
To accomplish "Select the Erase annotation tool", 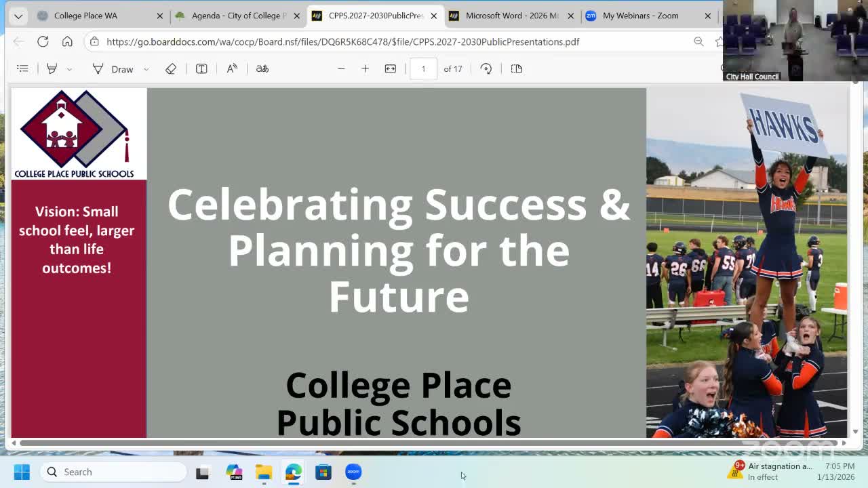I will pos(171,68).
